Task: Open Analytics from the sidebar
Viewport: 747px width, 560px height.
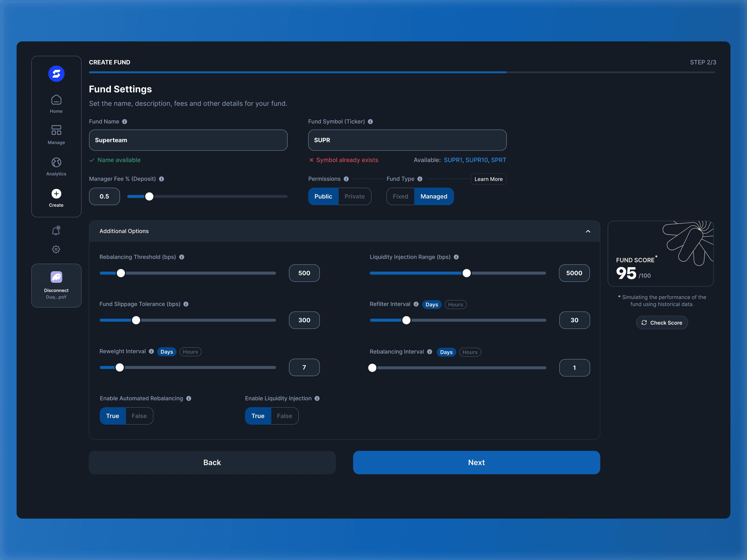Action: click(56, 166)
